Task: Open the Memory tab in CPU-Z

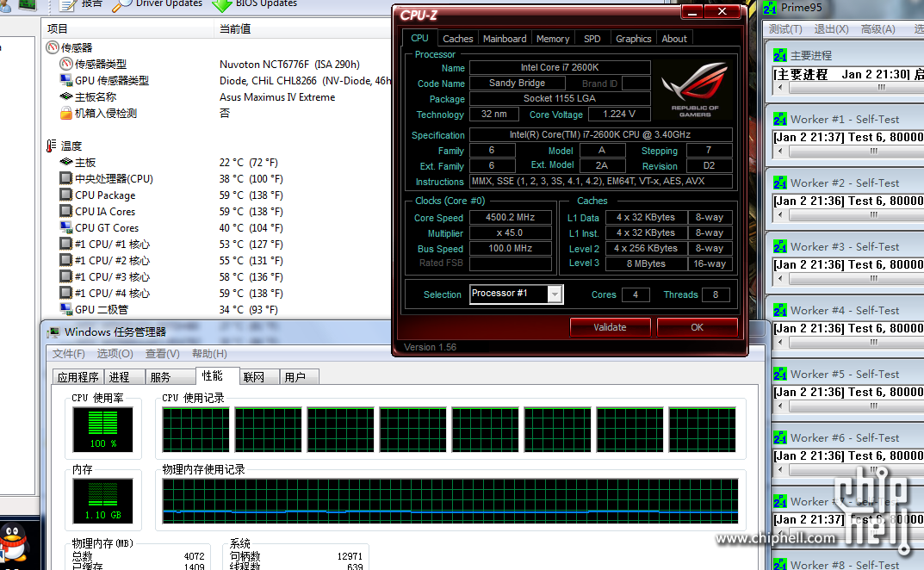Action: (553, 39)
